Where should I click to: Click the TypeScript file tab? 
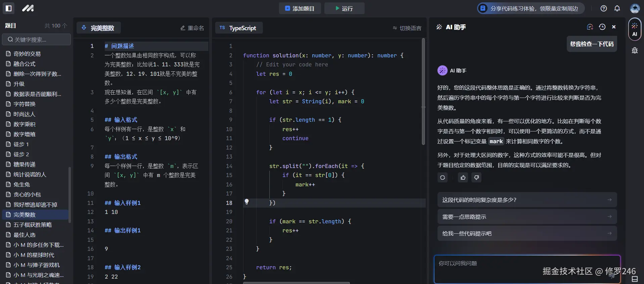coord(239,28)
